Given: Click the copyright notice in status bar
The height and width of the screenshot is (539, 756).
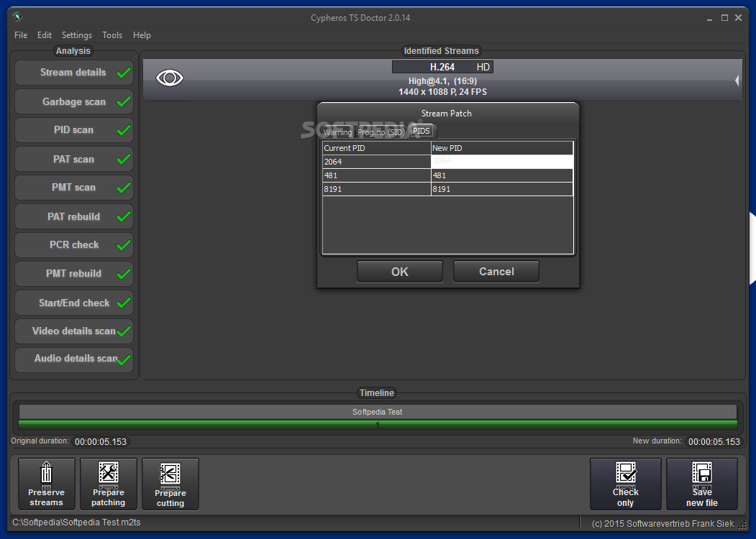Looking at the screenshot, I should coord(662,524).
